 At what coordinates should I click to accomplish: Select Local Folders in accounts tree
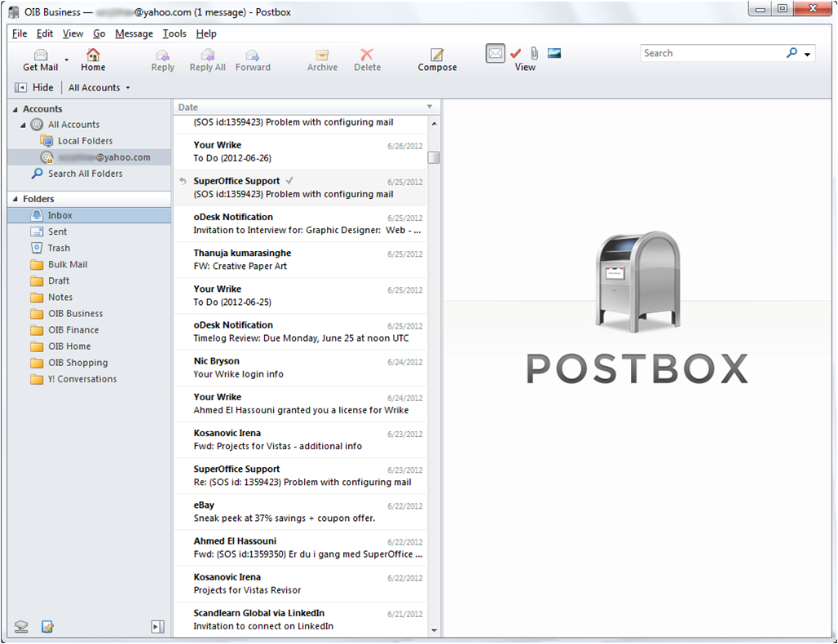[x=85, y=140]
